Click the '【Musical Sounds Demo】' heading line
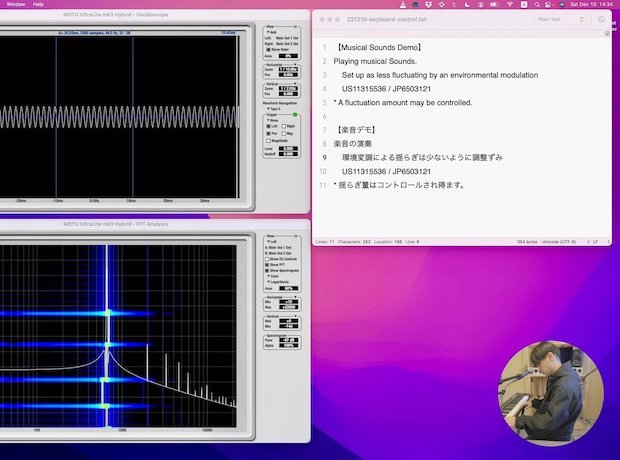This screenshot has height=460, width=620. point(379,47)
